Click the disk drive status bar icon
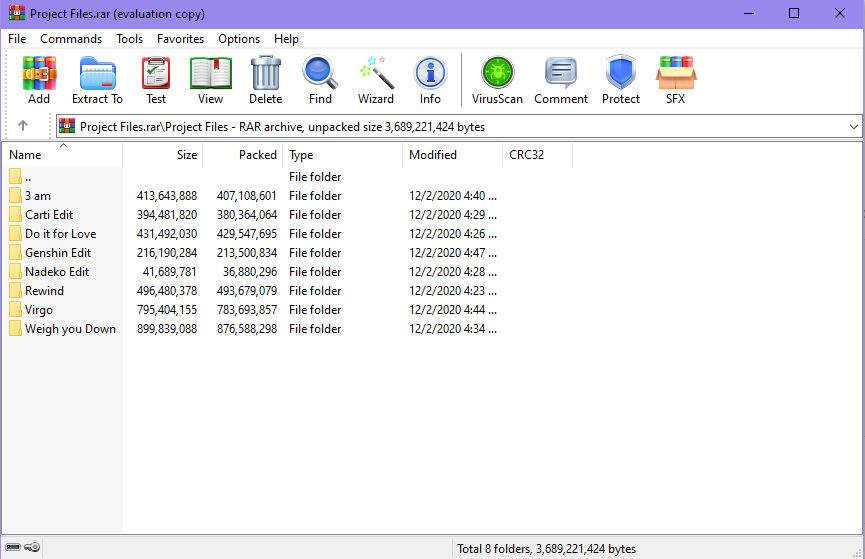 (13, 547)
